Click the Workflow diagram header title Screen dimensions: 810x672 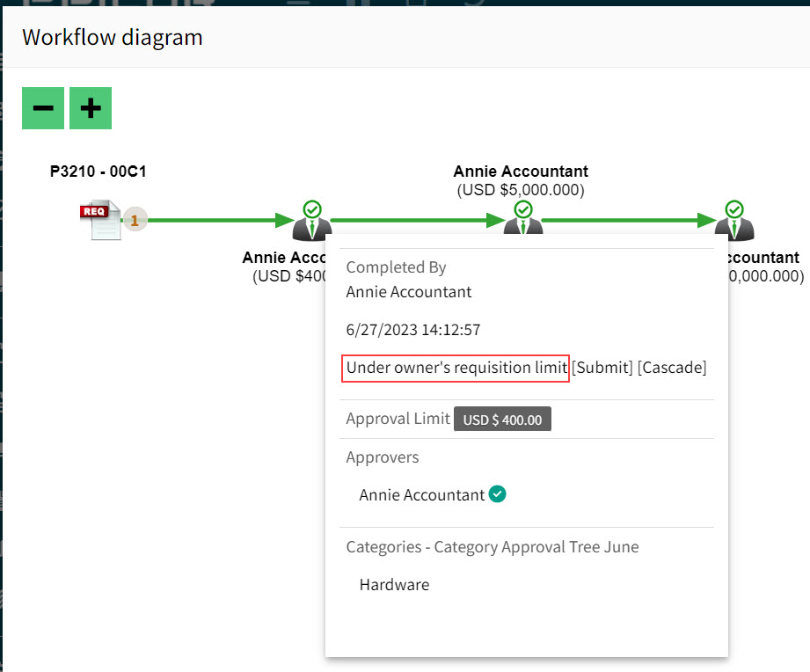click(113, 37)
